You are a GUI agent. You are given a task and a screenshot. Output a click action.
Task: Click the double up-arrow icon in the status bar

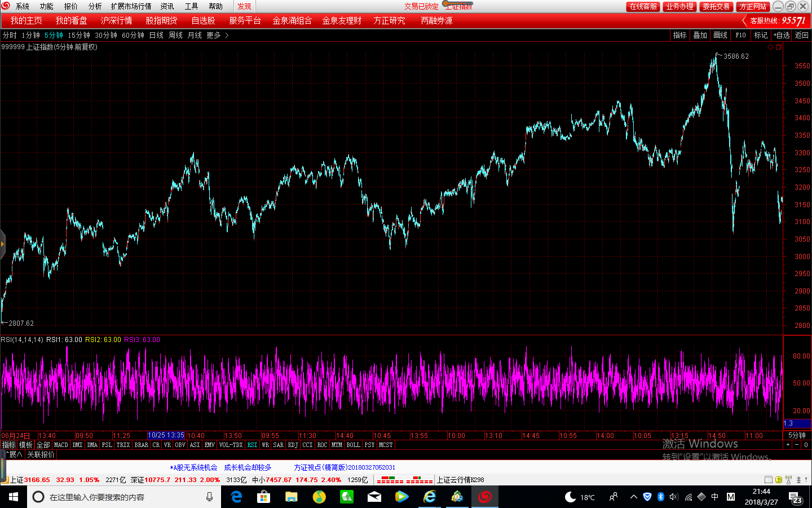pos(798,480)
